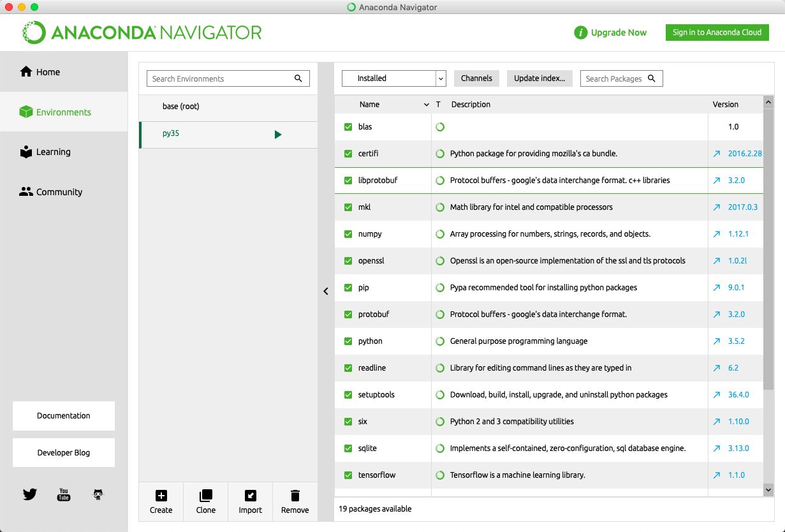Viewport: 785px width, 532px height.
Task: Click the T column header
Action: (438, 105)
